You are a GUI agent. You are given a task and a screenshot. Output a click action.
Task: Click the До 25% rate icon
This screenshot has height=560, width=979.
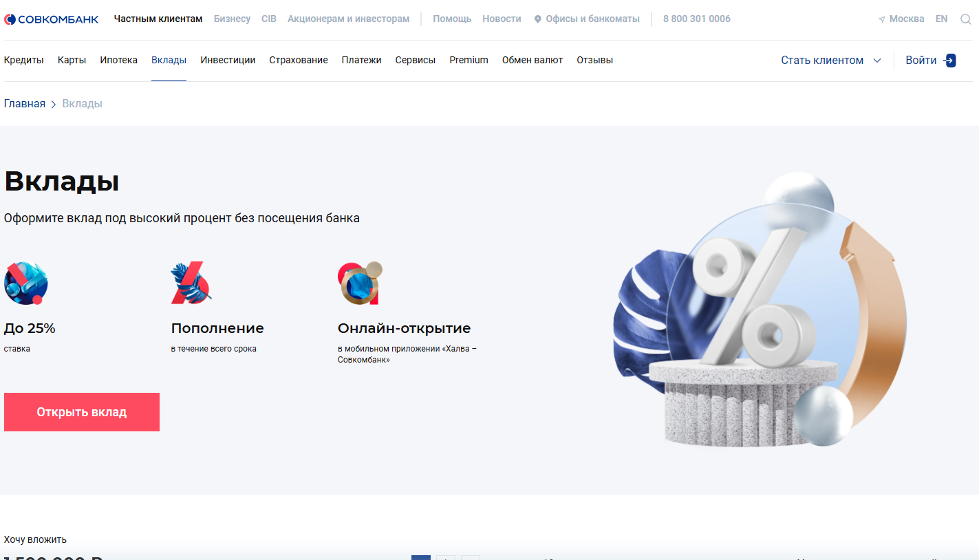point(25,283)
